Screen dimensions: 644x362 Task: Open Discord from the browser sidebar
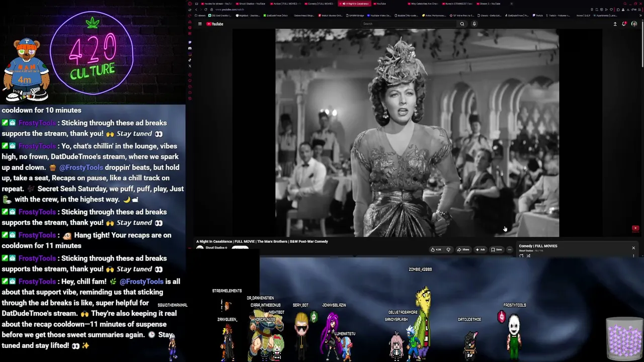click(190, 48)
